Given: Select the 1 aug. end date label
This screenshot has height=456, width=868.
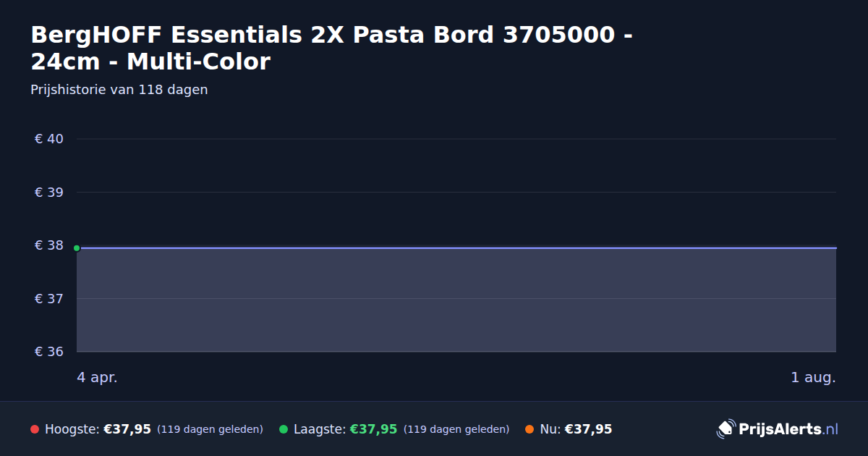Looking at the screenshot, I should coord(813,377).
